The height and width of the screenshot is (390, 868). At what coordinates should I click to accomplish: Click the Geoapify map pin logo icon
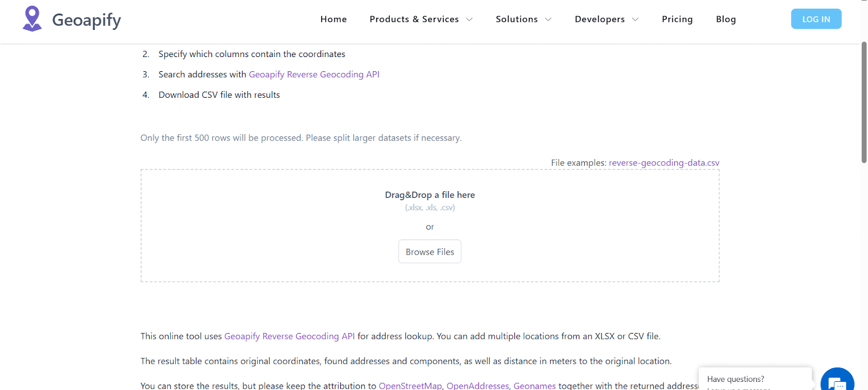coord(32,19)
